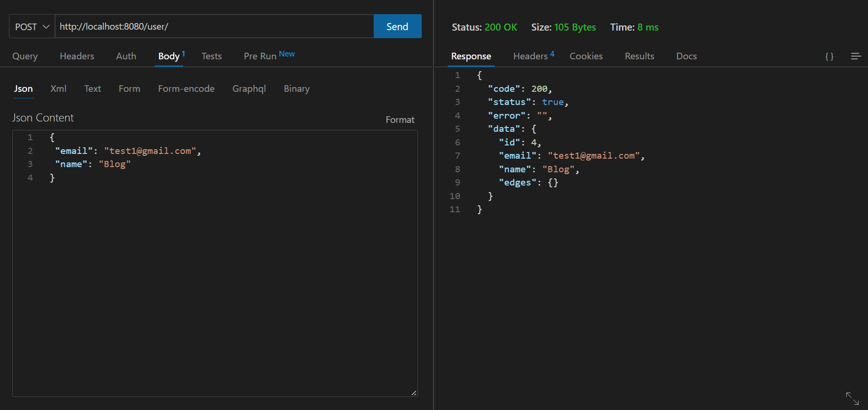This screenshot has width=868, height=410.
Task: Click the "email" key in request body
Action: pos(74,151)
